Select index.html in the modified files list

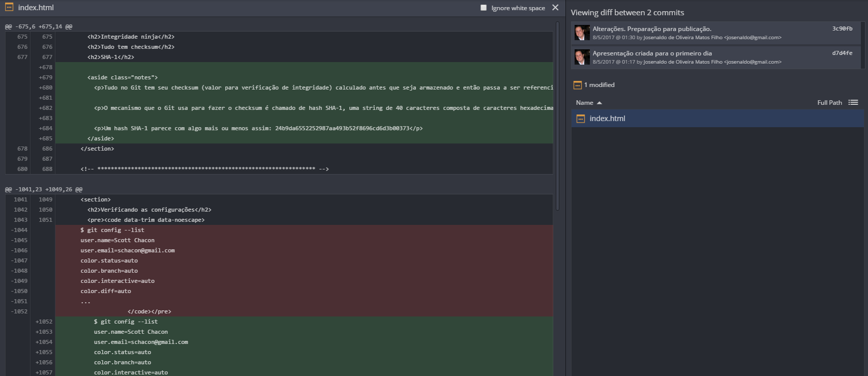717,119
